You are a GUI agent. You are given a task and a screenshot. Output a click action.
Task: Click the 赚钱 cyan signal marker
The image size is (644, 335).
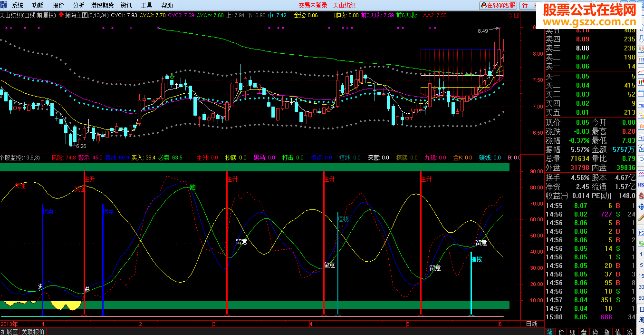coord(471,284)
